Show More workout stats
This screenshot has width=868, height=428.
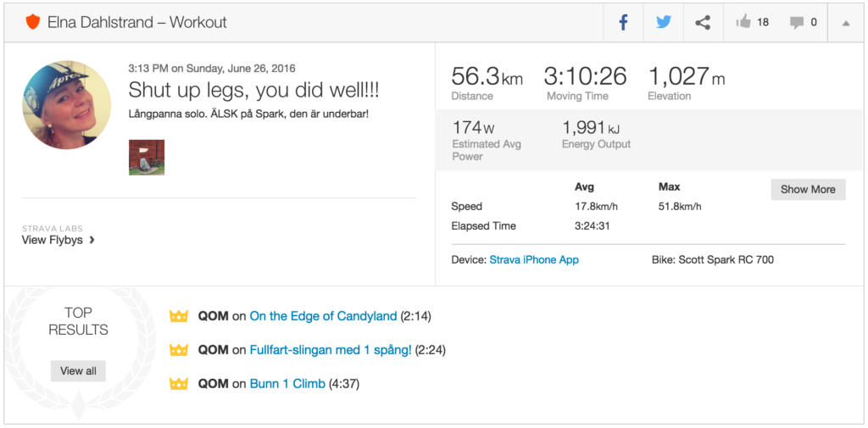[x=807, y=189]
